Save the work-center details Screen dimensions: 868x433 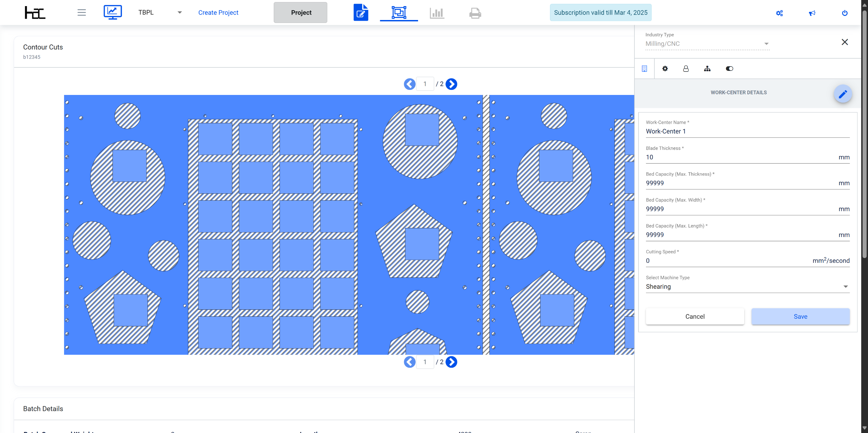pos(800,316)
